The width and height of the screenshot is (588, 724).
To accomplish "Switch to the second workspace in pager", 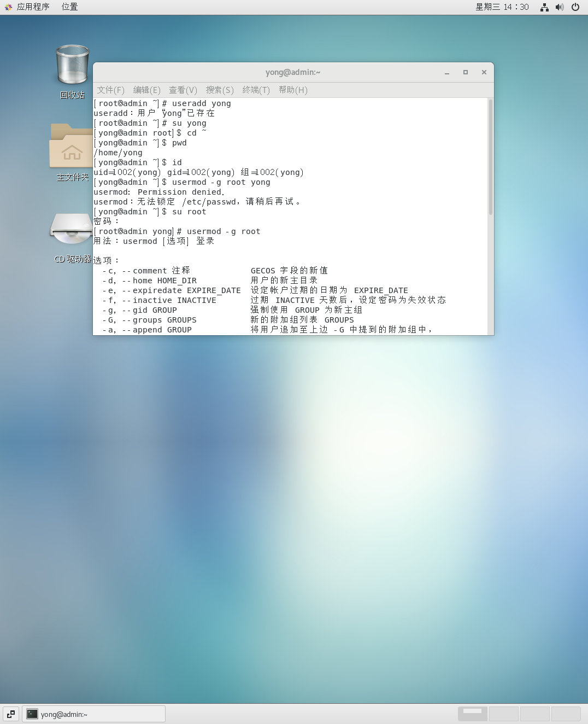I will (503, 714).
